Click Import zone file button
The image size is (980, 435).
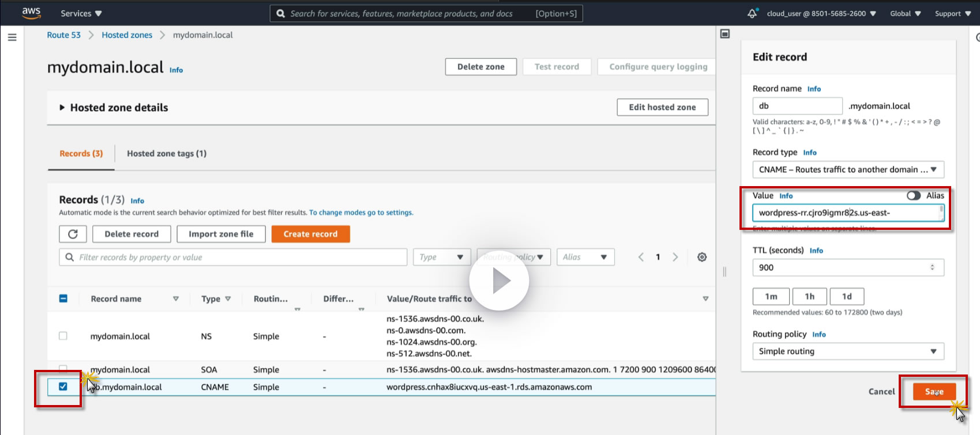pos(221,234)
